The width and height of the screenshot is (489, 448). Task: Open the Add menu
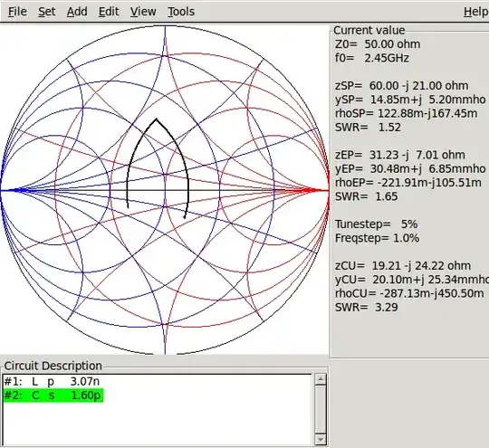[x=77, y=12]
